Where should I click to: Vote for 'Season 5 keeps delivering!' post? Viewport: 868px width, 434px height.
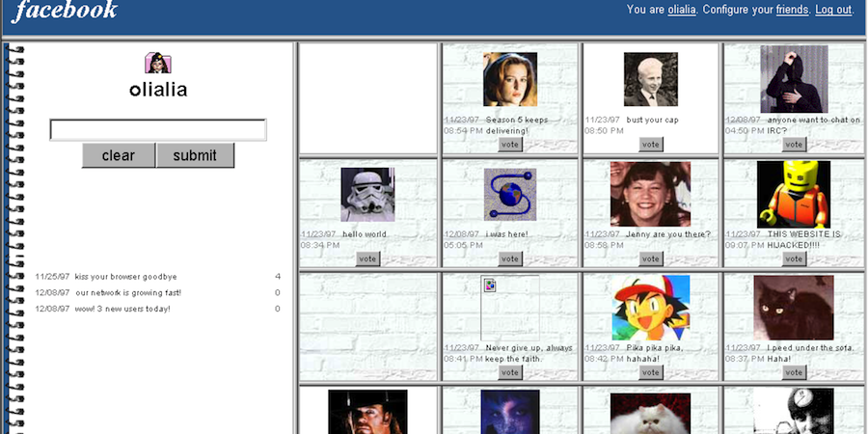pos(510,145)
